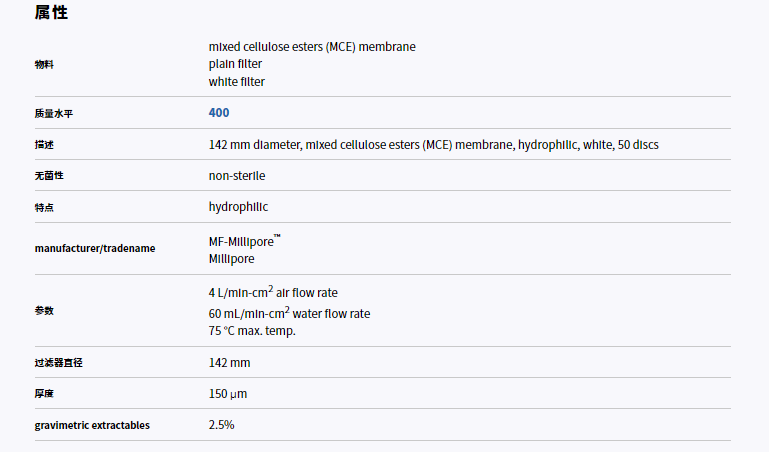Select the 4 L/min-cm² air flow rate text
Viewport: 769px width, 452px height.
point(273,292)
